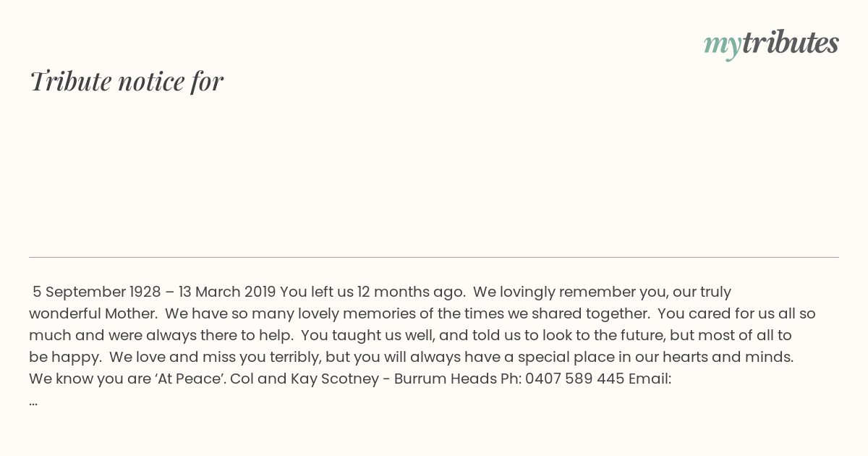This screenshot has width=868, height=456.
Task: Click the mytributes logo
Action: pyautogui.click(x=771, y=44)
